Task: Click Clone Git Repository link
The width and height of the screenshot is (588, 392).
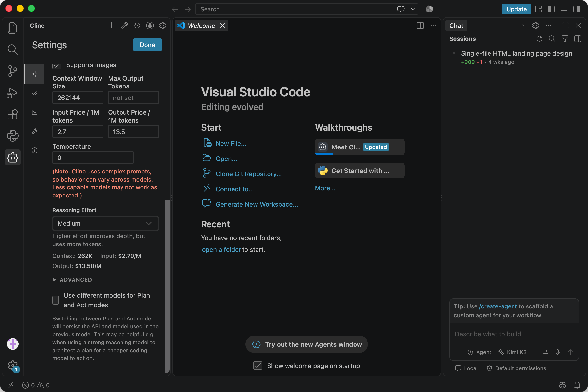Action: (248, 174)
